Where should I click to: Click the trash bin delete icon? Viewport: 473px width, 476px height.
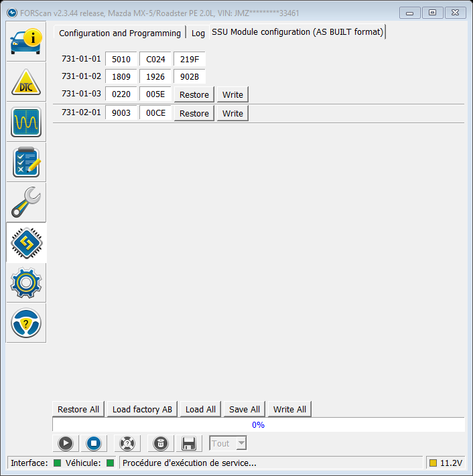click(161, 443)
